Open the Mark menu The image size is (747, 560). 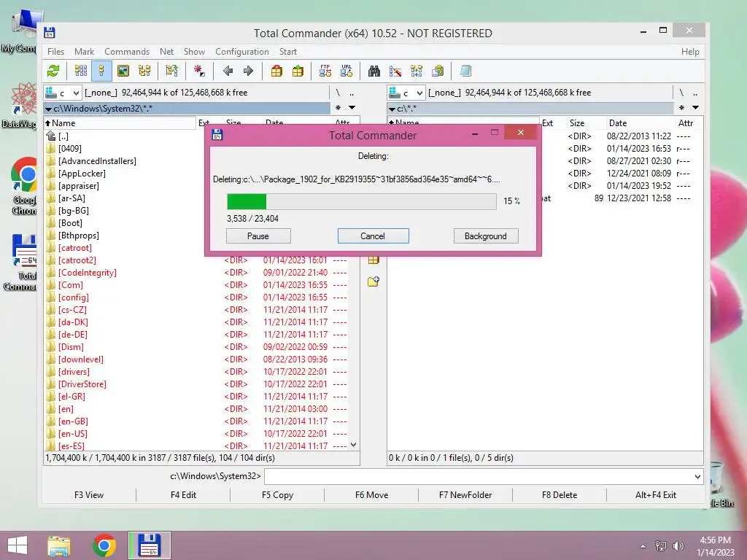point(85,52)
